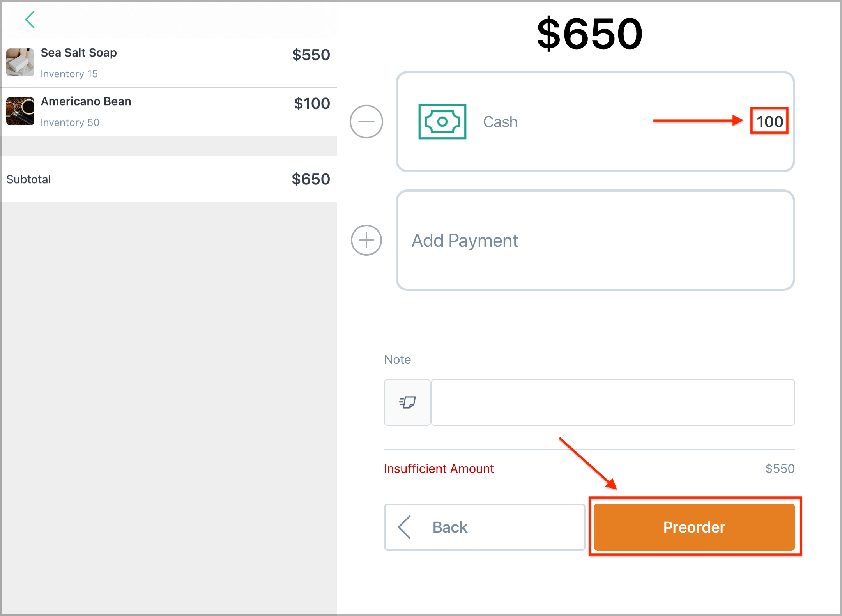842x616 pixels.
Task: Open the note template icon
Action: [x=407, y=402]
